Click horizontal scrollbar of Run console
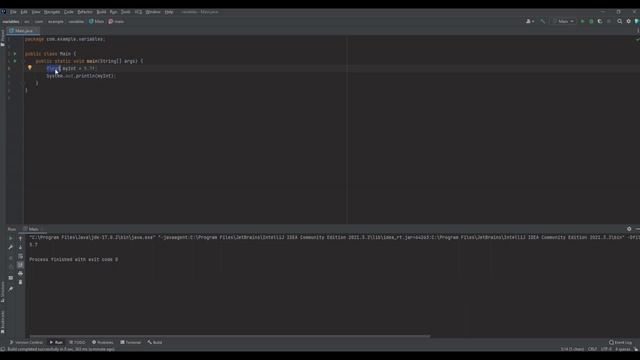The width and height of the screenshot is (640, 360). 230,336
